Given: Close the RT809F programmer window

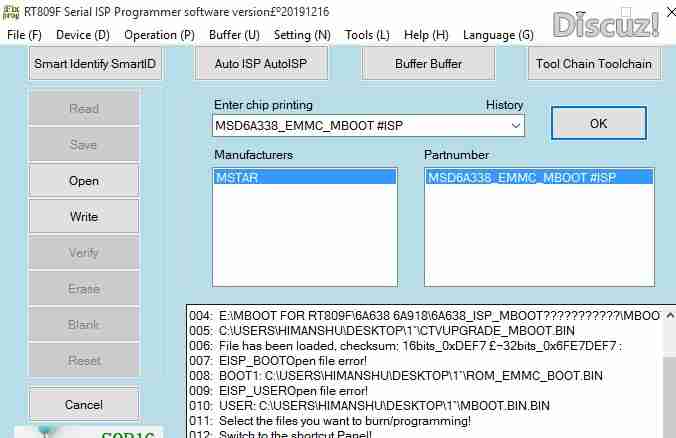Looking at the screenshot, I should click(671, 12).
